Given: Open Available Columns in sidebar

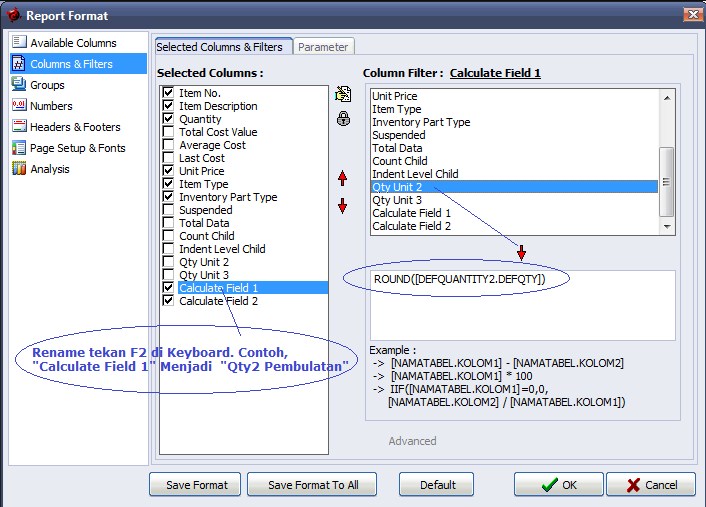Looking at the screenshot, I should (73, 43).
